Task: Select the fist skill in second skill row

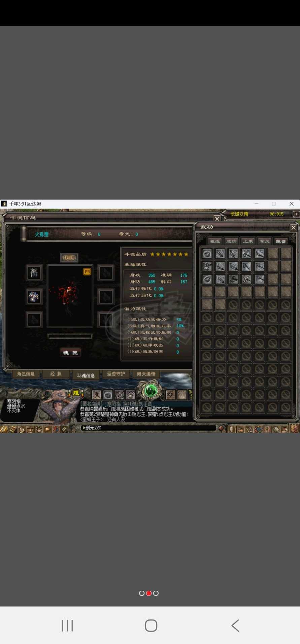Action: click(x=207, y=266)
